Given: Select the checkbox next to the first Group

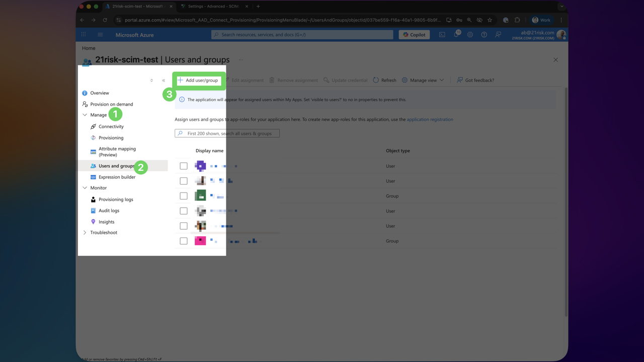Looking at the screenshot, I should [x=183, y=196].
